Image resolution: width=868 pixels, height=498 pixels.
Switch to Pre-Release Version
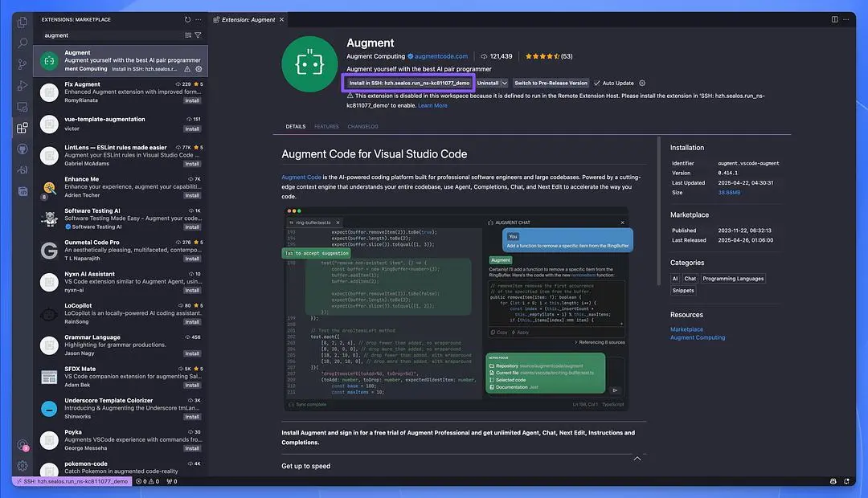point(551,83)
